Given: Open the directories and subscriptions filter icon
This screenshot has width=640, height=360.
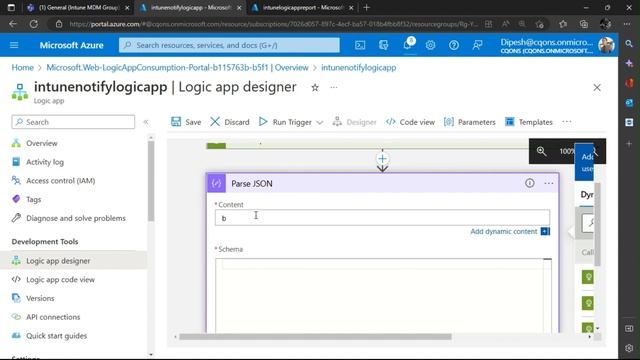Looking at the screenshot, I should point(383,45).
